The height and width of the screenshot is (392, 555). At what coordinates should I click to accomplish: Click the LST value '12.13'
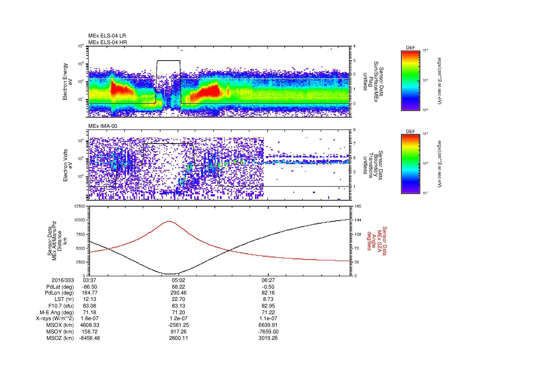click(89, 299)
